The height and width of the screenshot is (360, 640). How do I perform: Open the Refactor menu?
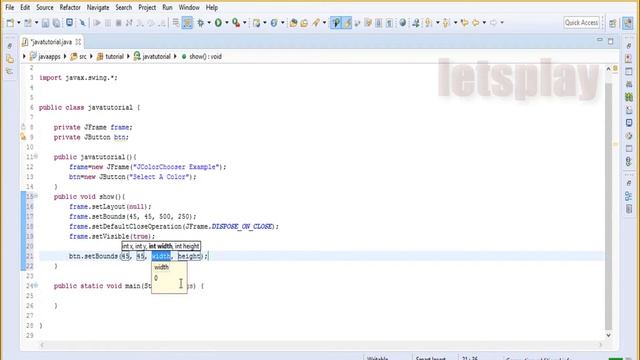pos(70,7)
